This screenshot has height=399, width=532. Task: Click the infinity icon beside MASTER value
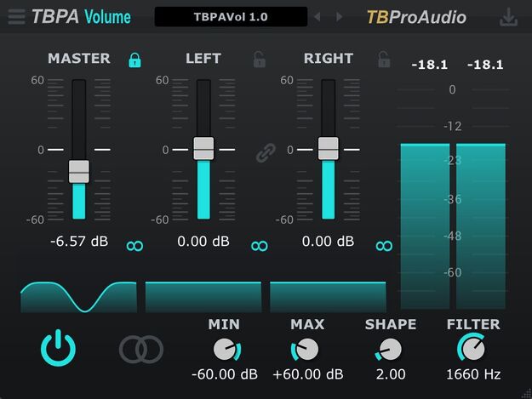pos(134,246)
